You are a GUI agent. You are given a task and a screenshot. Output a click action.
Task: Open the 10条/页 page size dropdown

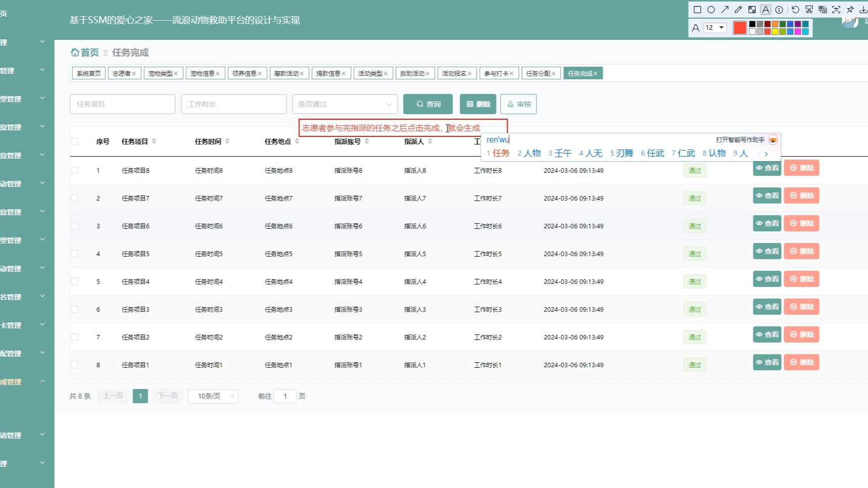(213, 396)
